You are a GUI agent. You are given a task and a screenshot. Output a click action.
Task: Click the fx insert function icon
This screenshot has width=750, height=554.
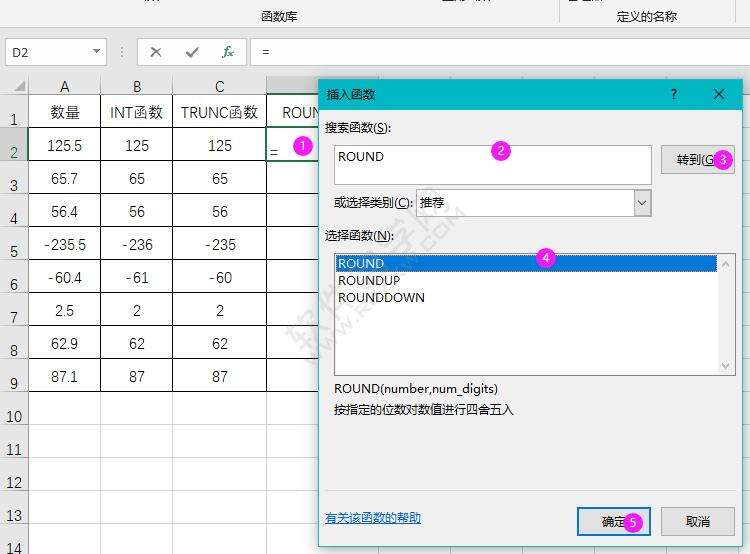[x=228, y=52]
